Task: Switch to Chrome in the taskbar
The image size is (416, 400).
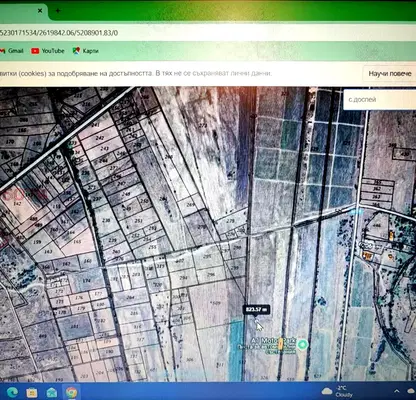Action: click(71, 392)
